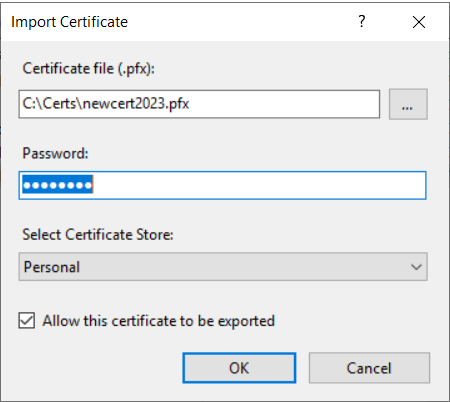The height and width of the screenshot is (402, 450).
Task: Click the highlighted password dots
Action: (x=58, y=185)
